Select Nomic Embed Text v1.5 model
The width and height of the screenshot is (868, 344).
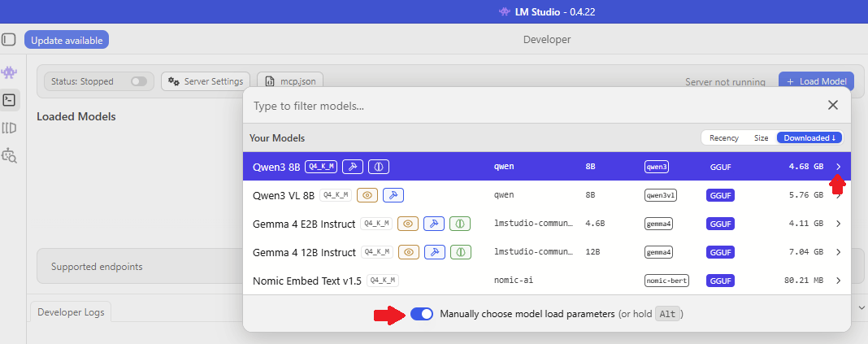click(546, 281)
